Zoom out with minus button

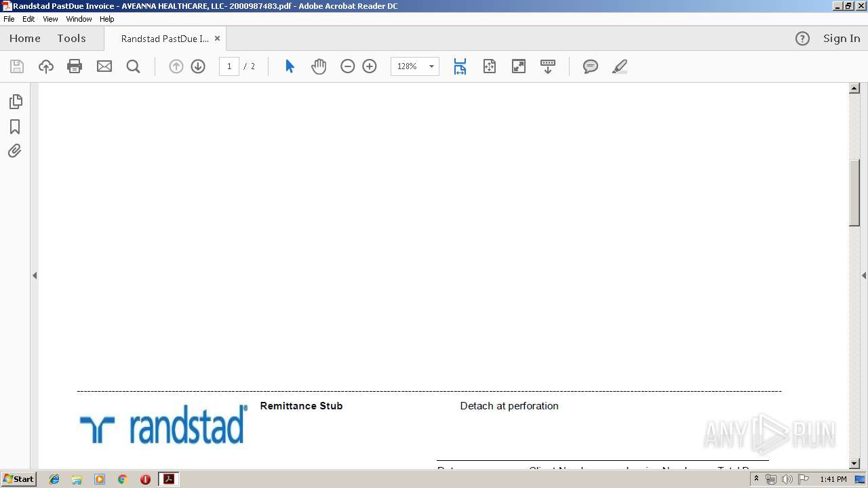(348, 66)
